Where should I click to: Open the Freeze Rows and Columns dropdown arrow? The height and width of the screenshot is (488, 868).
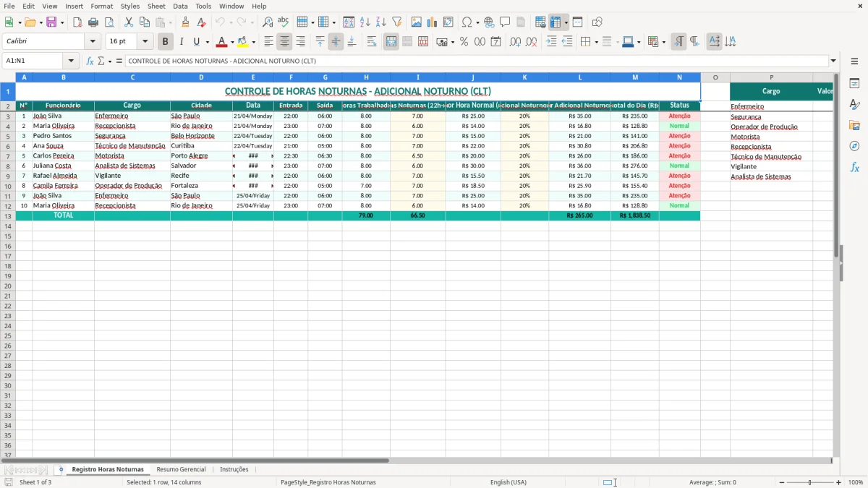(x=566, y=22)
